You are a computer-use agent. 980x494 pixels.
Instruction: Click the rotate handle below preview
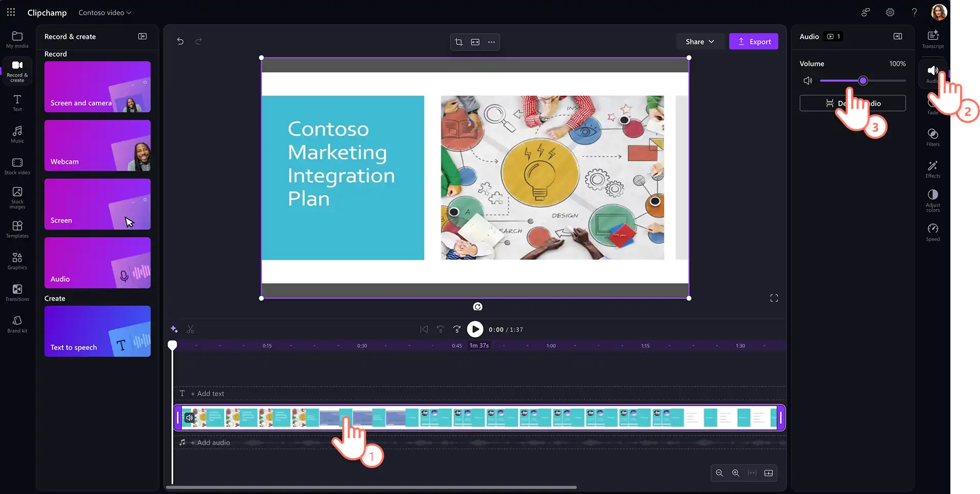coord(477,306)
